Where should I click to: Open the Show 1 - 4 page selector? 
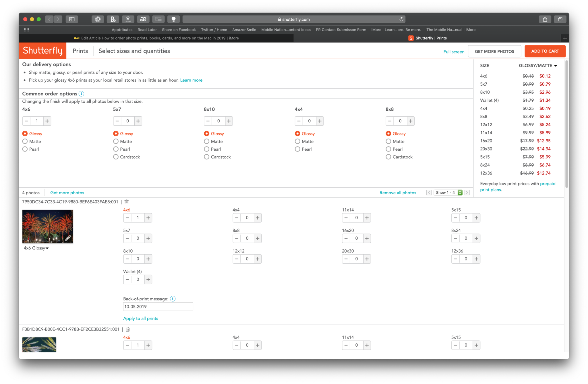click(448, 193)
